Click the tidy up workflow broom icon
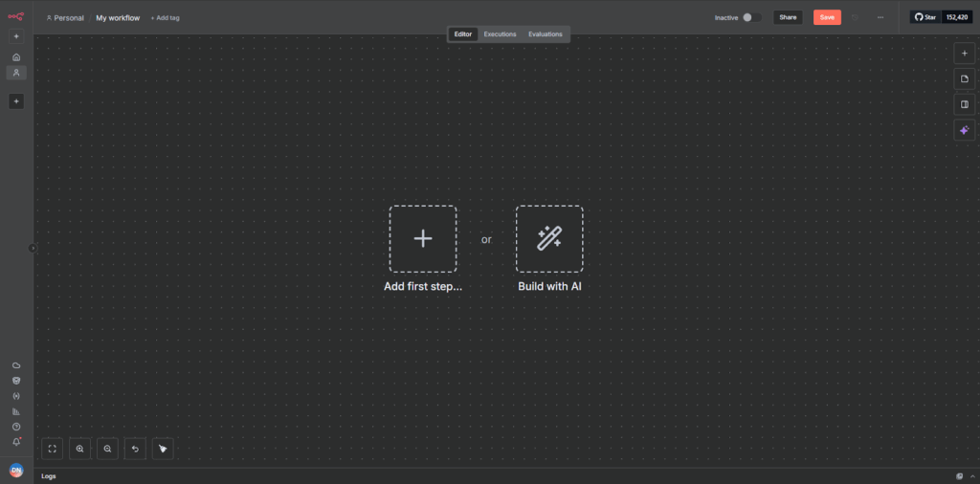This screenshot has height=484, width=980. (163, 448)
